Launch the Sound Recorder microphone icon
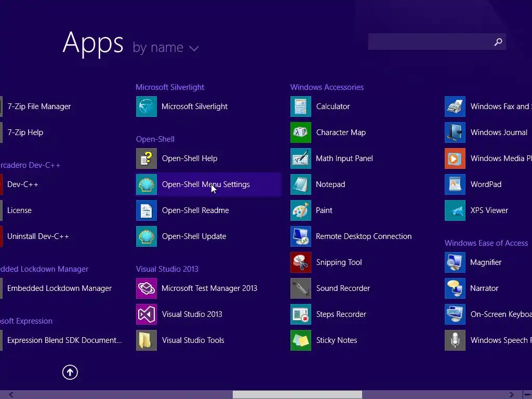Image resolution: width=532 pixels, height=399 pixels. pyautogui.click(x=301, y=288)
